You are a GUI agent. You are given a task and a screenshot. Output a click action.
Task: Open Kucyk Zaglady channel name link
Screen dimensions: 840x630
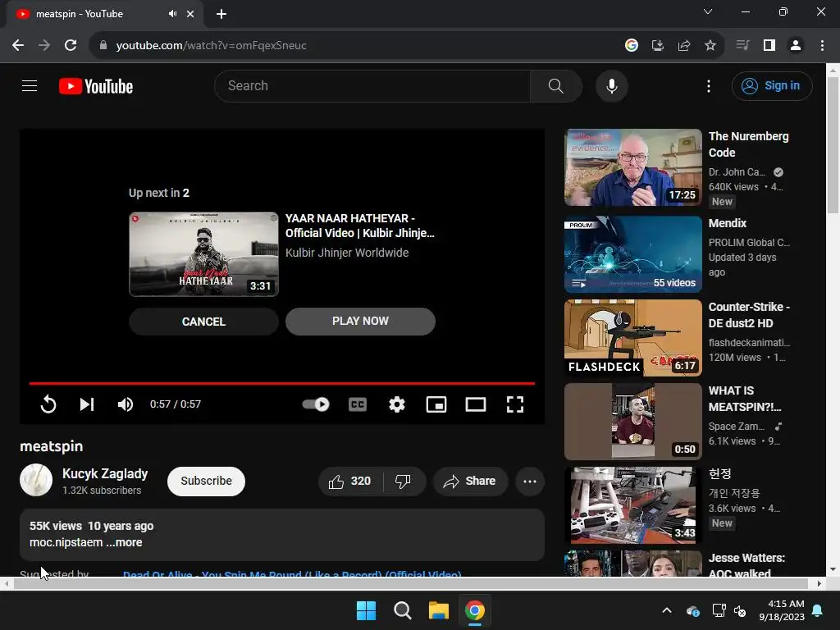click(105, 473)
